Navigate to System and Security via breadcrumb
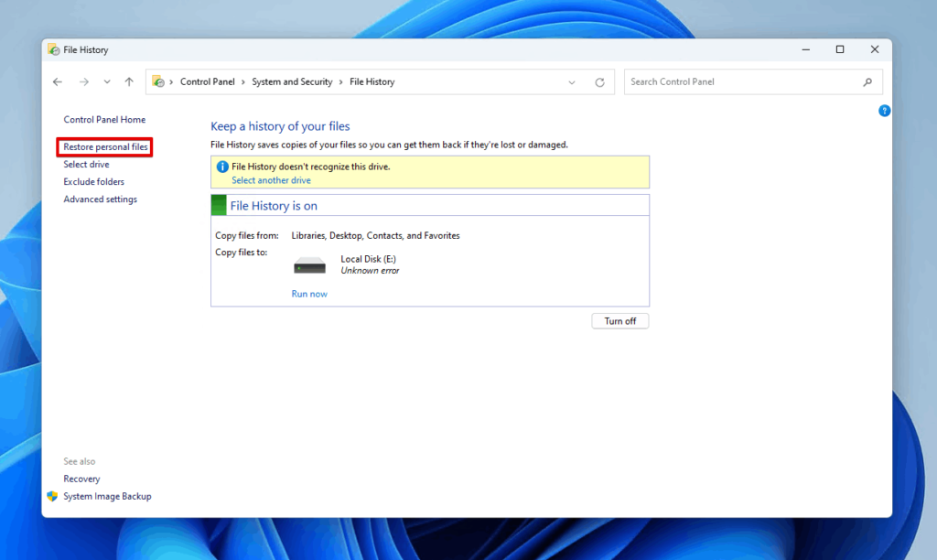Viewport: 937px width, 560px height. click(292, 81)
